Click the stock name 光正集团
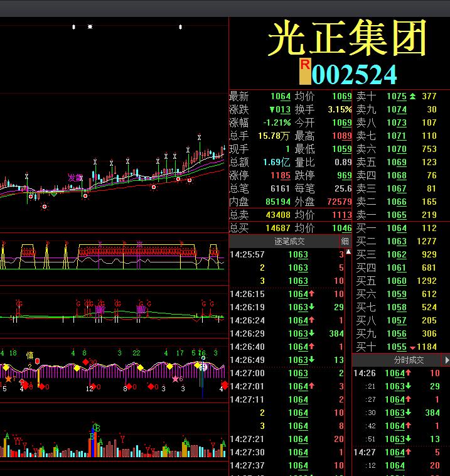The width and height of the screenshot is (450, 476). 347,38
